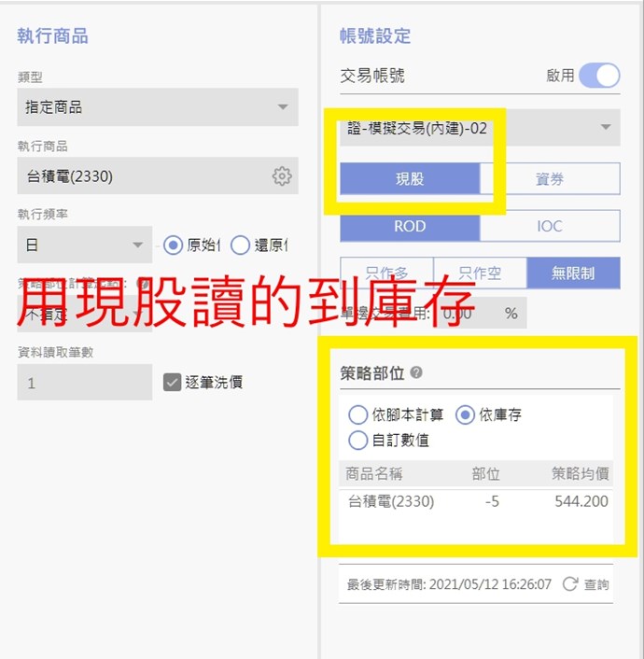Screen dimensions: 644x659
Task: Open the 類型 指定商品 dropdown
Action: [x=158, y=107]
